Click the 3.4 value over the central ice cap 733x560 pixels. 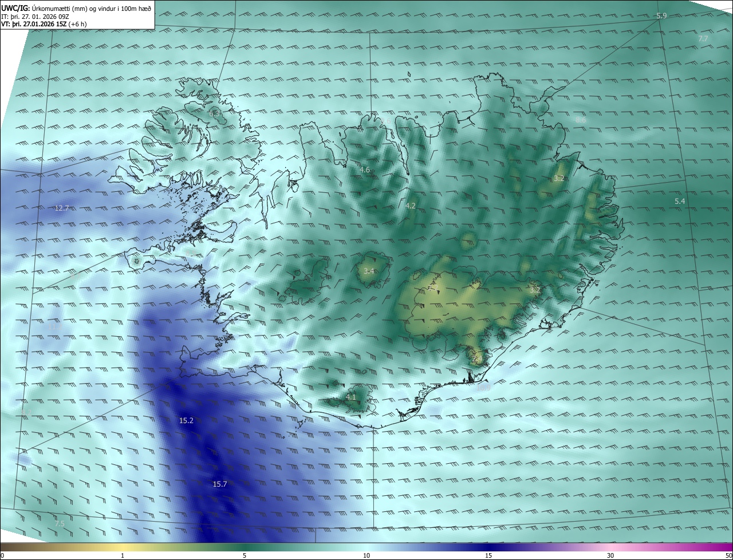click(x=369, y=271)
